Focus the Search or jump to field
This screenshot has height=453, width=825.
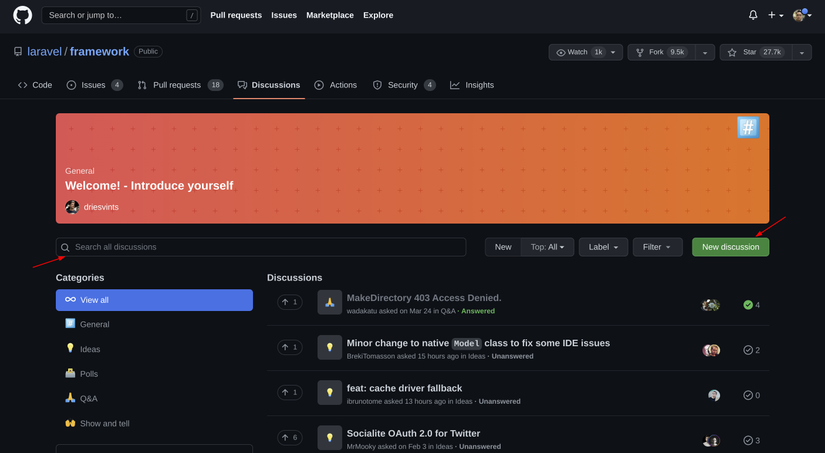click(x=121, y=15)
